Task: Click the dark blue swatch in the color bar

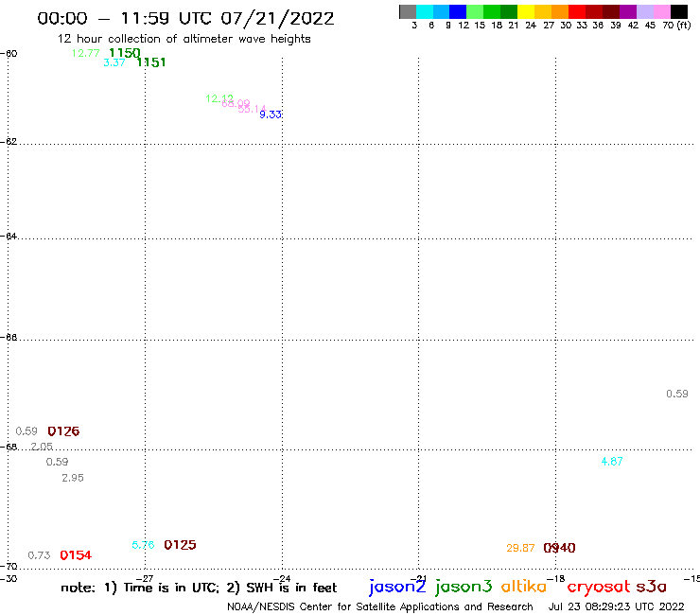Action: click(458, 11)
